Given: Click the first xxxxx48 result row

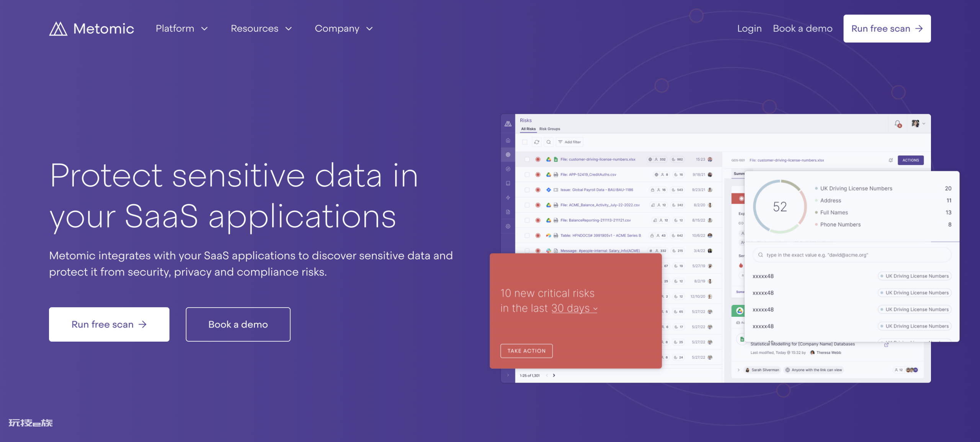Looking at the screenshot, I should click(852, 276).
